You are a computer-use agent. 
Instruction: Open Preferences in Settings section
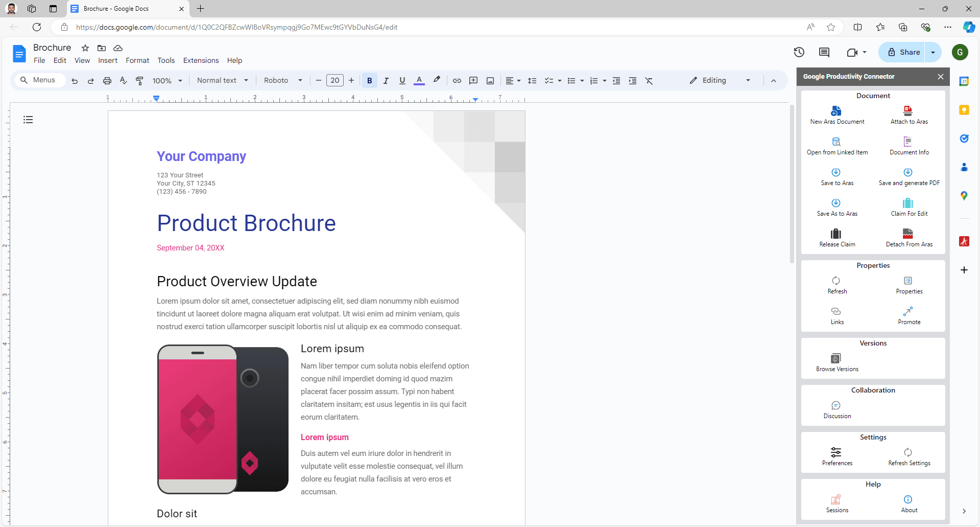click(x=837, y=456)
